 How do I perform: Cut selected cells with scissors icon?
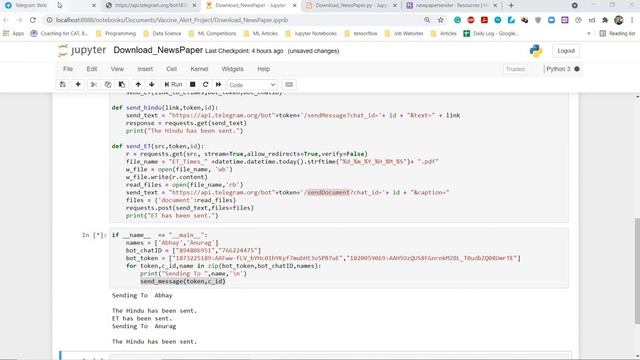point(94,84)
